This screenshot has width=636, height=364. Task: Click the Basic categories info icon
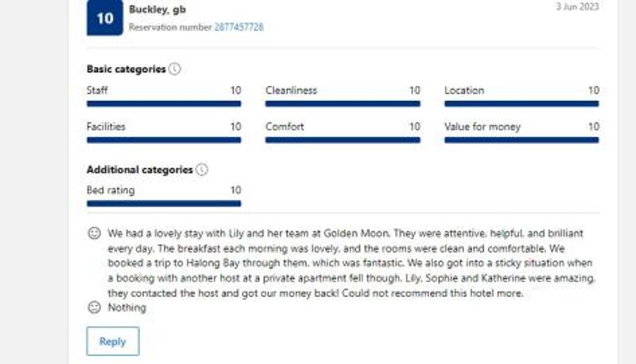(x=174, y=69)
